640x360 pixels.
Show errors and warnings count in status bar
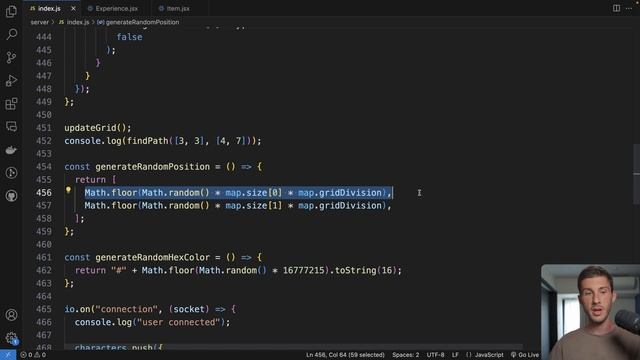33,355
